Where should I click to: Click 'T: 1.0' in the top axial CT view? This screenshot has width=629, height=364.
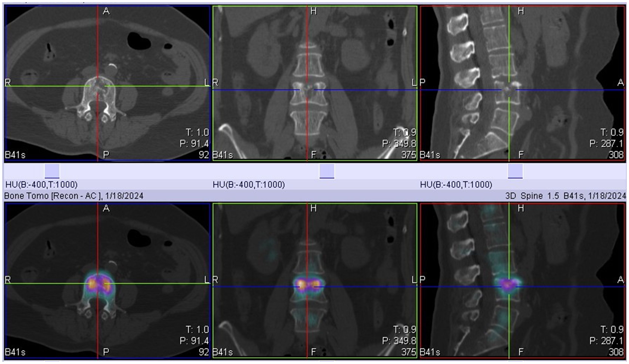(x=197, y=132)
